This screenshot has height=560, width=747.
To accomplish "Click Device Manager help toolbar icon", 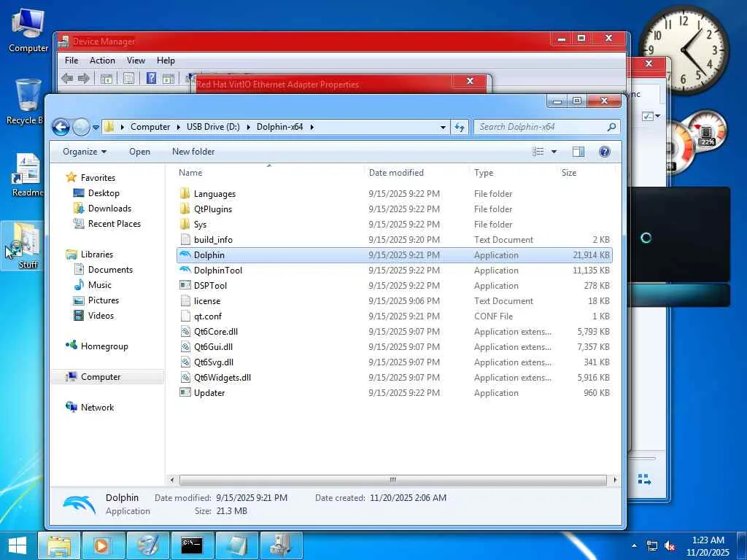I will pyautogui.click(x=151, y=79).
